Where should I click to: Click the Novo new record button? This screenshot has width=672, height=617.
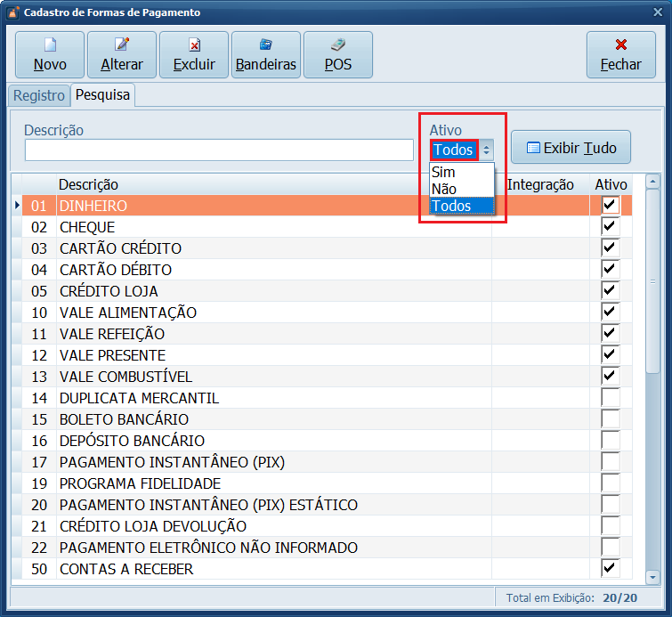click(x=50, y=54)
